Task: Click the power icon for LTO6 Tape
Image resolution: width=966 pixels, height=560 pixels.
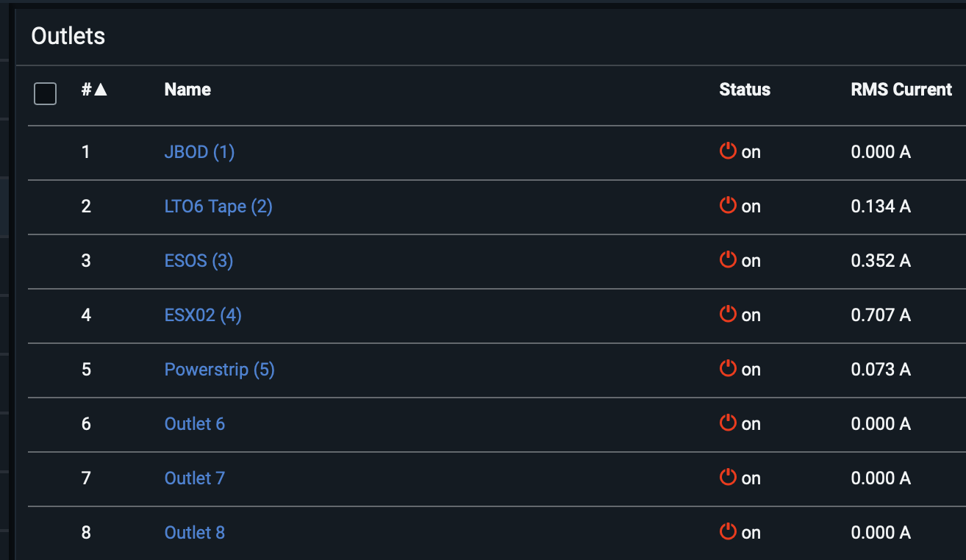Action: coord(728,206)
